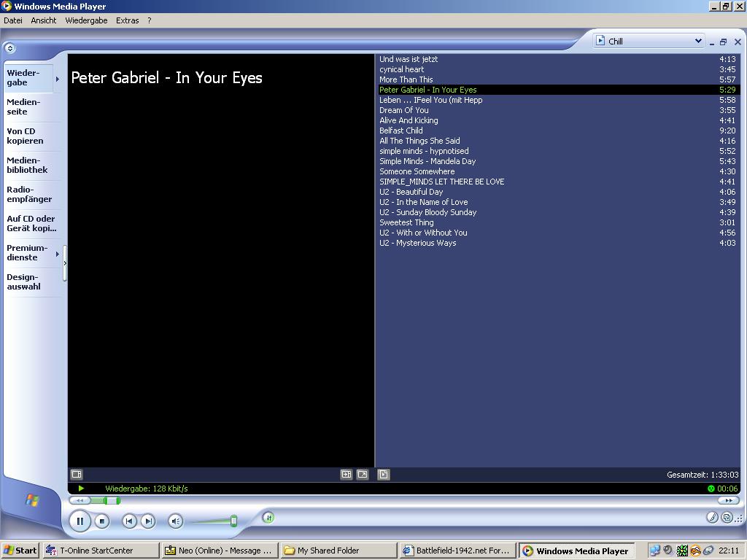747x560 pixels.
Task: Click the color chooser brush icon
Action: point(712,517)
